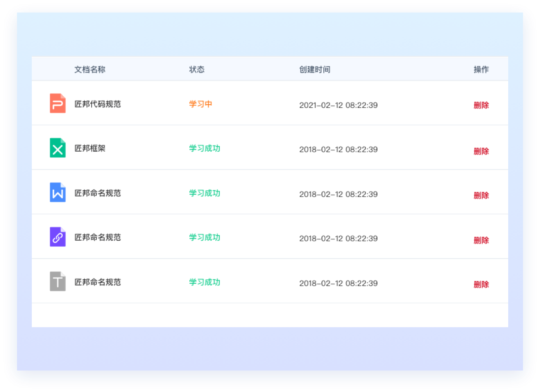Delete the 匠邦框架 document
The height and width of the screenshot is (392, 540).
(x=481, y=151)
